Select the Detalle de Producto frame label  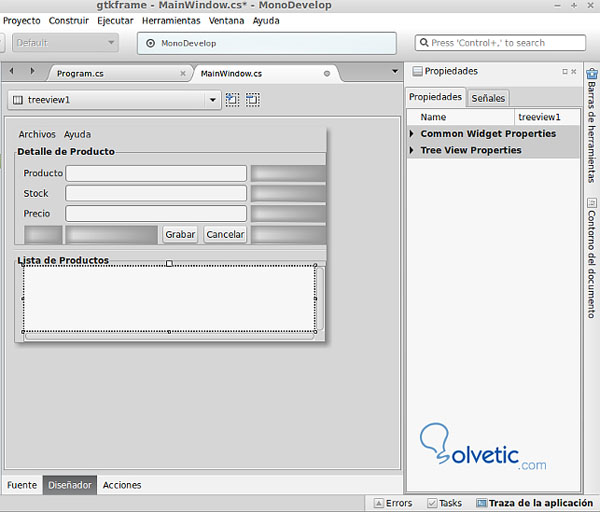tap(66, 152)
